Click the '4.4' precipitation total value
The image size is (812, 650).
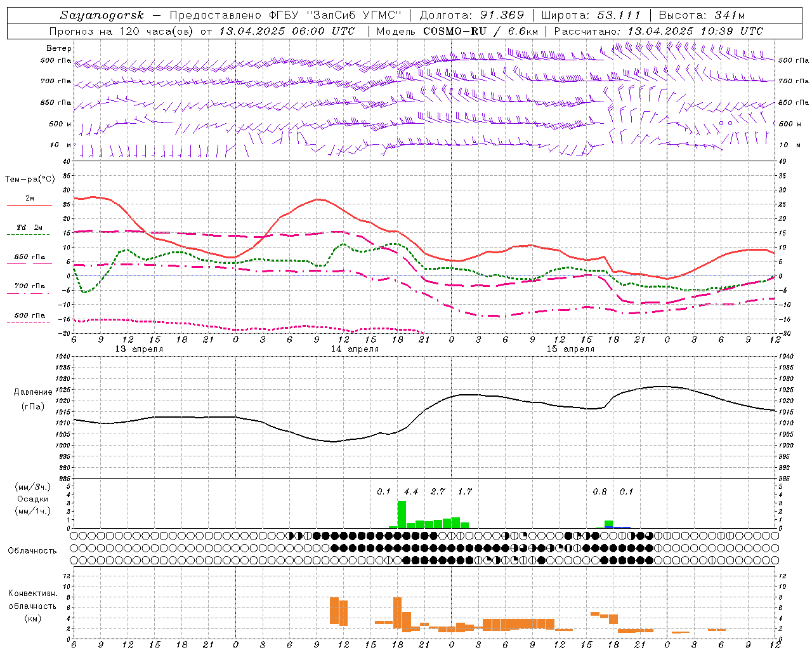410,492
